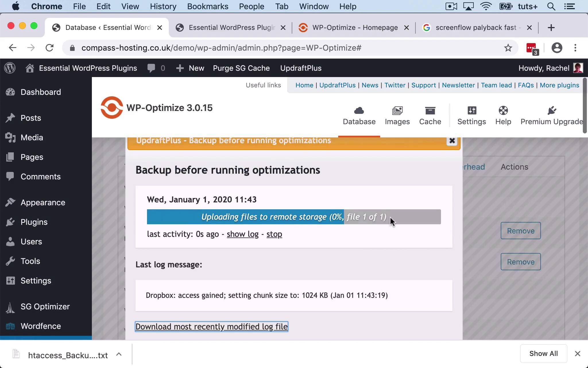Viewport: 588px width, 368px height.
Task: Click the News useful link
Action: (x=370, y=85)
